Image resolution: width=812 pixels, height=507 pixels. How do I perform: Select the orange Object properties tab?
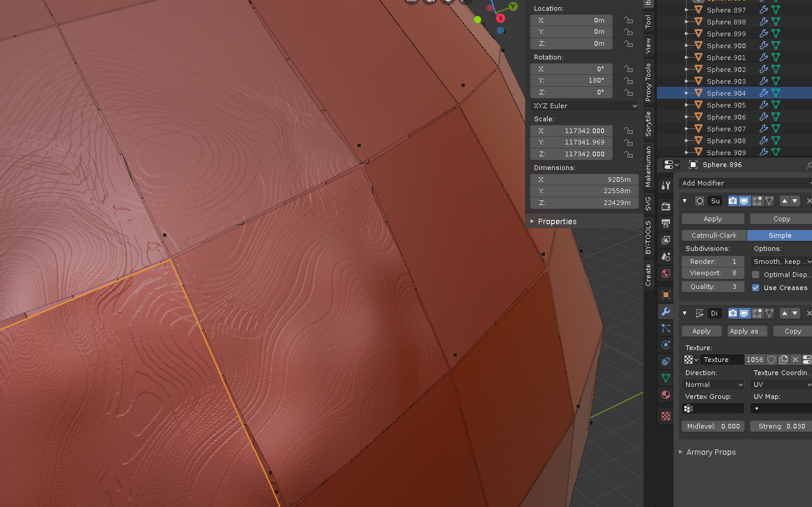665,294
